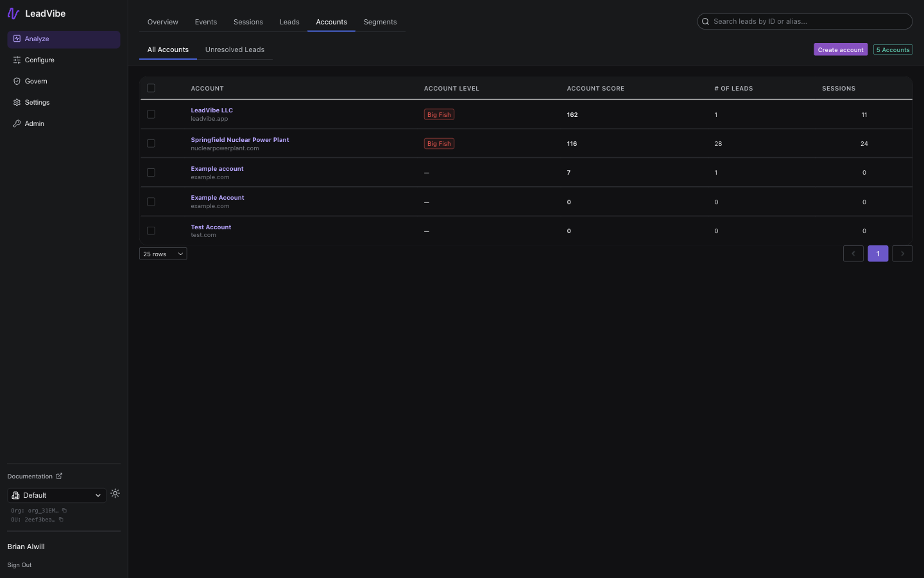Check the select-all checkbox in the table header

click(x=151, y=88)
